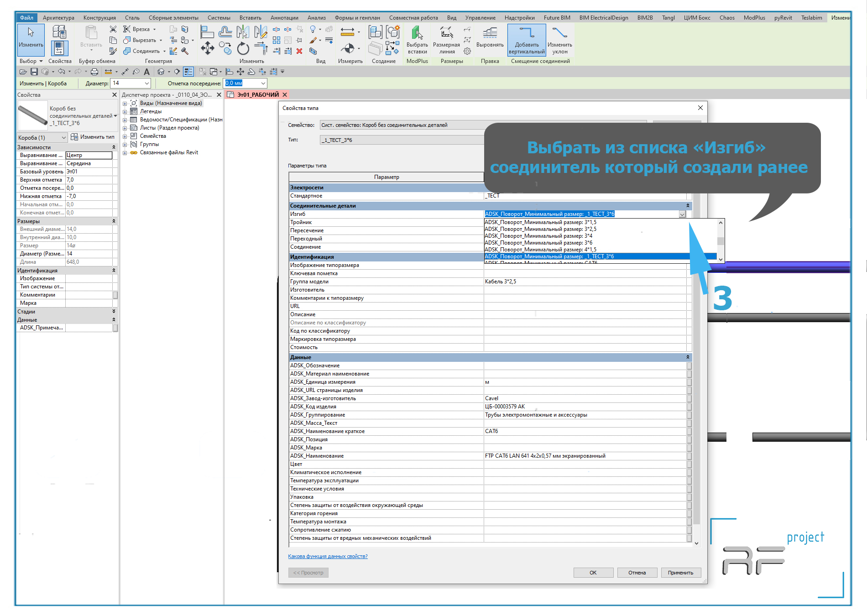
Task: Expand the Семейства tree node
Action: (125, 136)
